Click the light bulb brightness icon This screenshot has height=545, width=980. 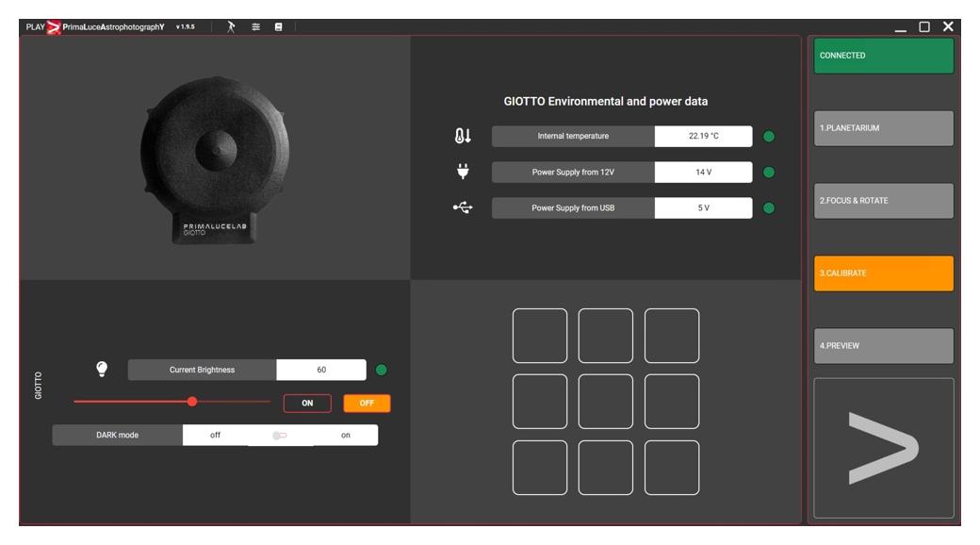pyautogui.click(x=102, y=370)
